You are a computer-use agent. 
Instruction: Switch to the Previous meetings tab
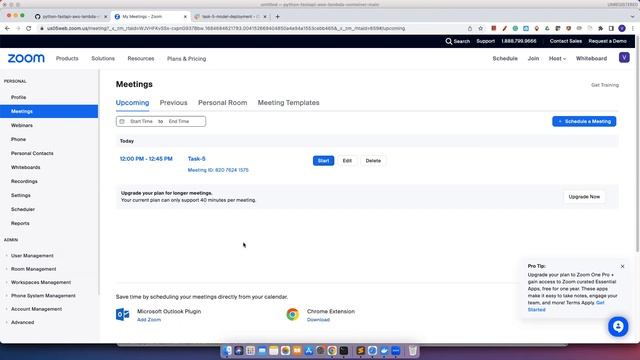point(173,103)
